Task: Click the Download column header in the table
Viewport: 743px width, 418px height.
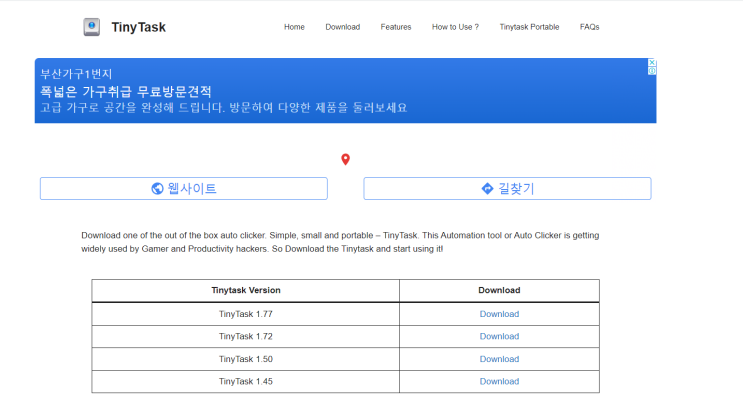Action: (x=499, y=290)
